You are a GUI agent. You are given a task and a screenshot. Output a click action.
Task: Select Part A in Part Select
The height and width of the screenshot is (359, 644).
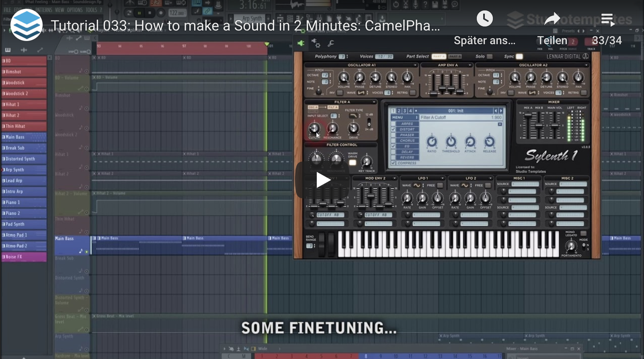pyautogui.click(x=439, y=57)
